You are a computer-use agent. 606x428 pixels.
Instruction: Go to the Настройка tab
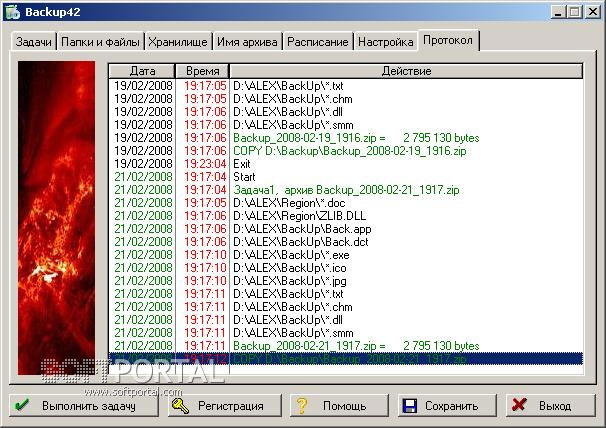pyautogui.click(x=386, y=41)
